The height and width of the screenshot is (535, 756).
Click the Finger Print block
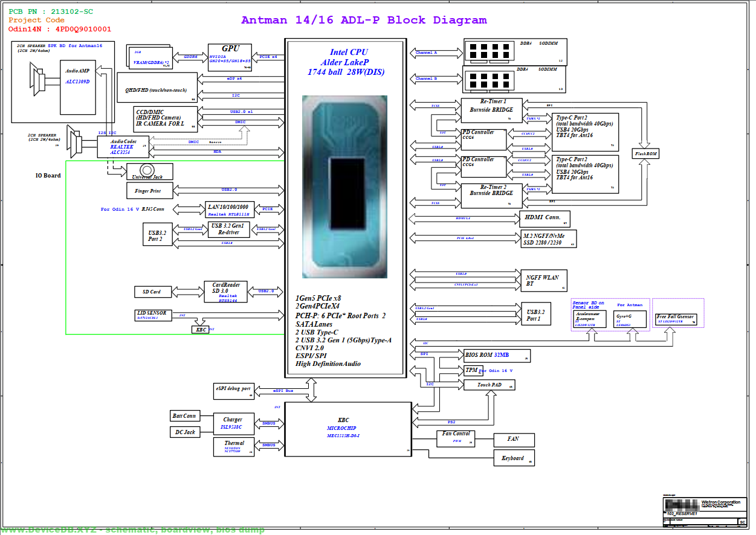[x=150, y=191]
